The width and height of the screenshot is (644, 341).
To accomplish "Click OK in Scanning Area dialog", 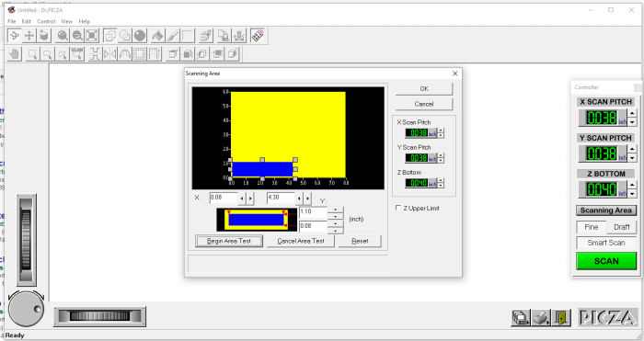I will [424, 88].
